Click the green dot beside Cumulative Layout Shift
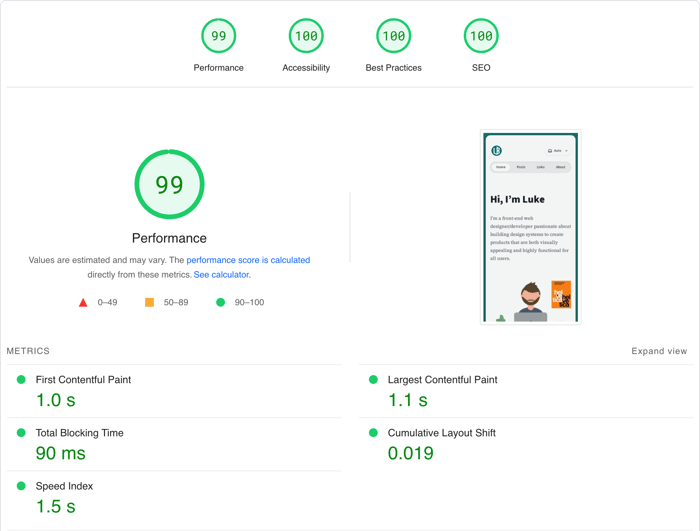This screenshot has width=700, height=531. click(373, 433)
